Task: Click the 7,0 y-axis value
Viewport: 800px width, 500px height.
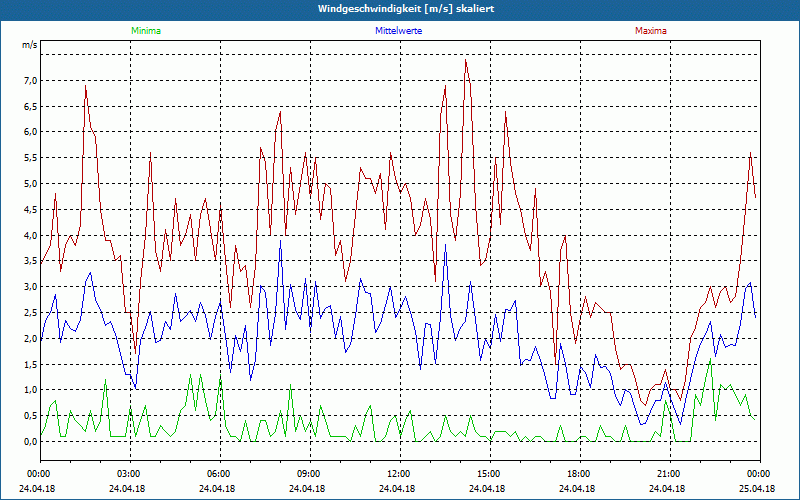Action: tap(30, 80)
